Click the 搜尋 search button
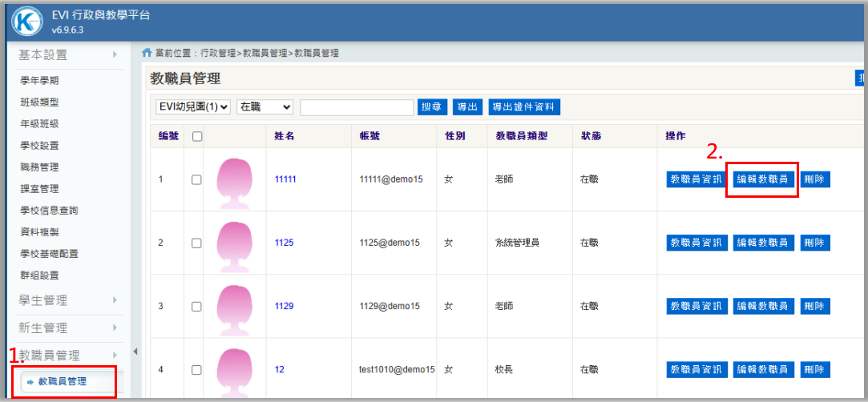Image resolution: width=868 pixels, height=402 pixels. 433,107
